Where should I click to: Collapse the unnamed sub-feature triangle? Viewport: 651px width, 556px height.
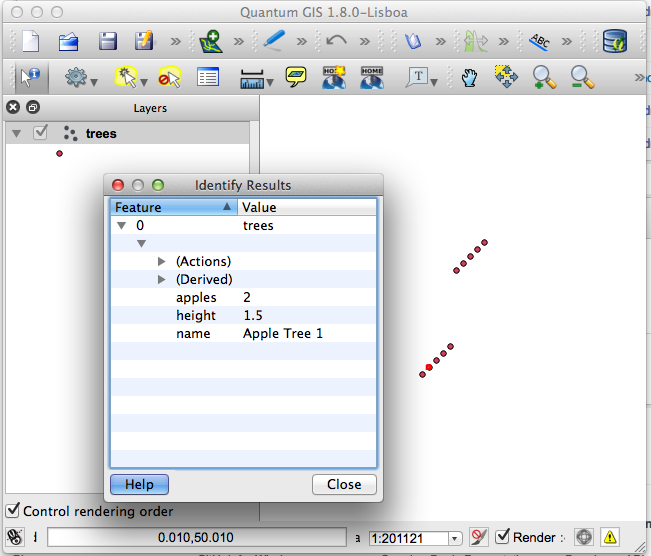click(x=142, y=244)
